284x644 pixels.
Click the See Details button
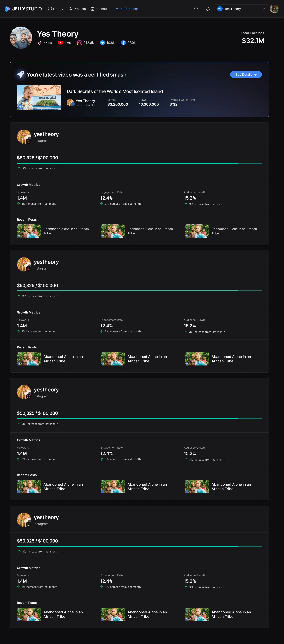coord(246,75)
